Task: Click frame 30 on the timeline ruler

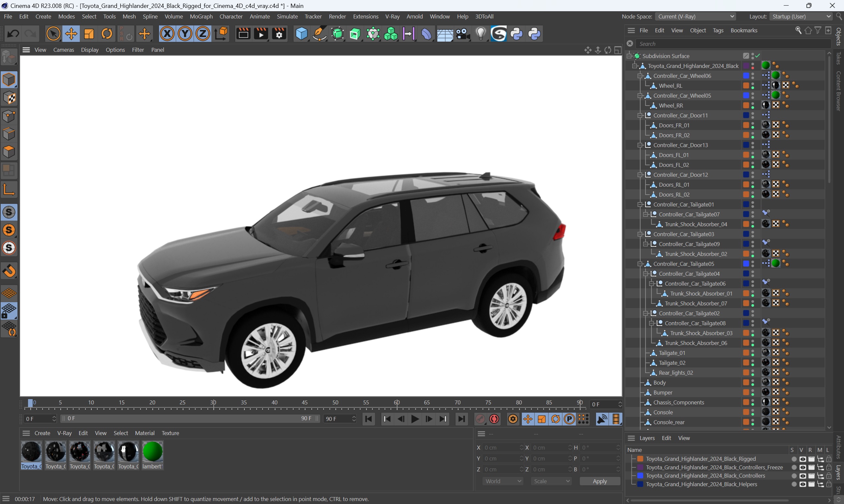Action: point(213,402)
